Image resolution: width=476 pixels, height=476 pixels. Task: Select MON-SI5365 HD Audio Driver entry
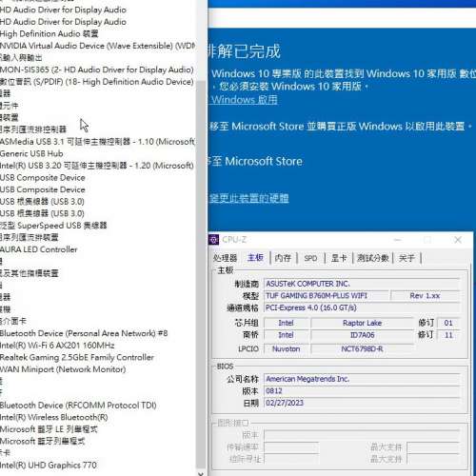[x=97, y=69]
